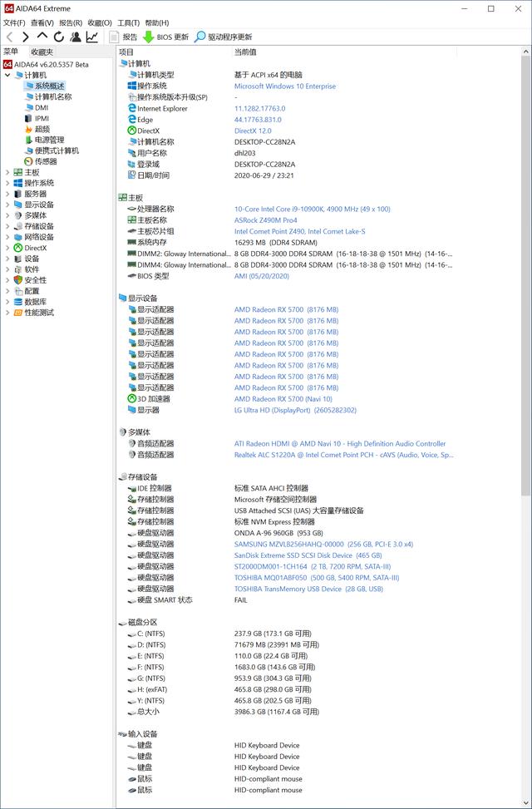Expand the 操作系统 tree node
Viewport: 532px width, 809px height.
[x=7, y=183]
